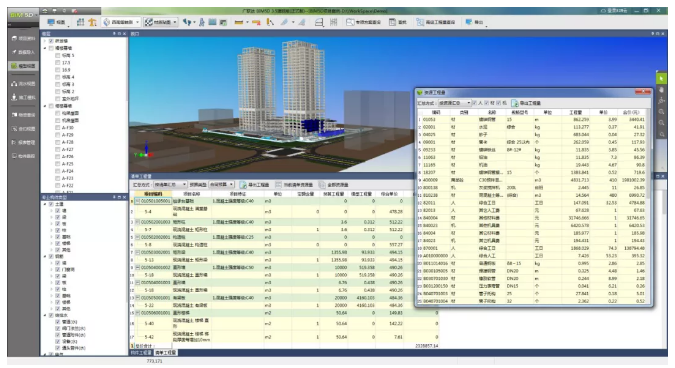Toggle the checkbox for floor 17.5
The height and width of the screenshot is (368, 675).
(x=58, y=62)
